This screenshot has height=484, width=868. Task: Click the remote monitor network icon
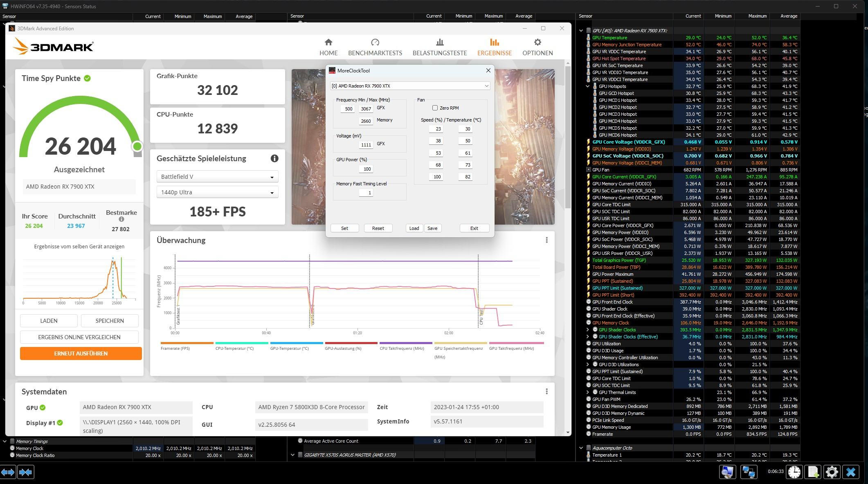(748, 472)
